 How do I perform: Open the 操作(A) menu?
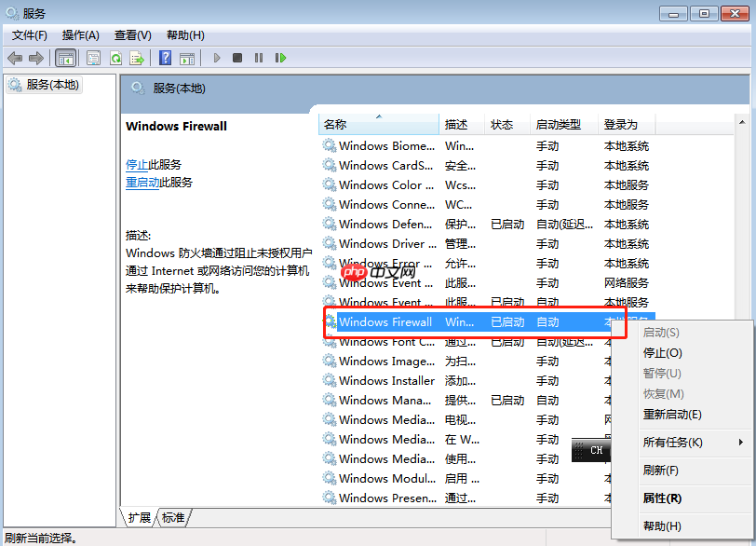(x=82, y=34)
